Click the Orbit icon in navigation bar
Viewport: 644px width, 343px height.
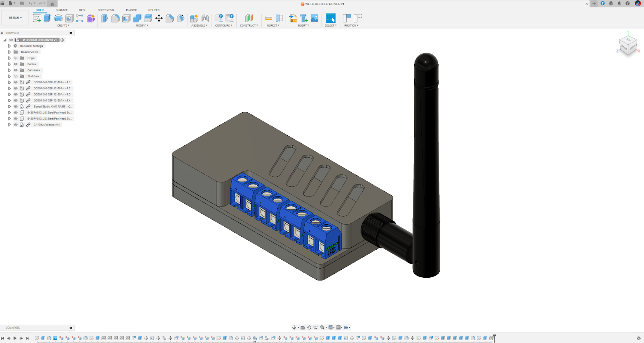[x=294, y=327]
